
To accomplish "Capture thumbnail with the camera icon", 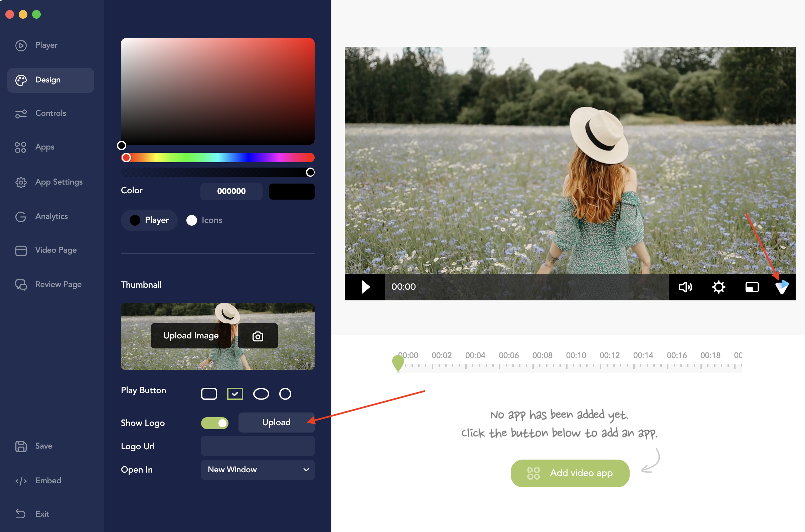I will (x=258, y=336).
